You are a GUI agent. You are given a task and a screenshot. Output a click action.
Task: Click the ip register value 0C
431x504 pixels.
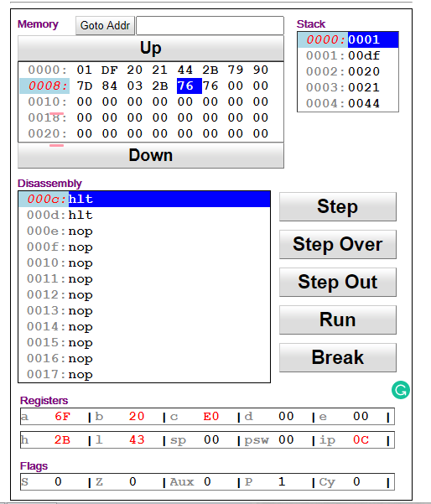coord(361,439)
